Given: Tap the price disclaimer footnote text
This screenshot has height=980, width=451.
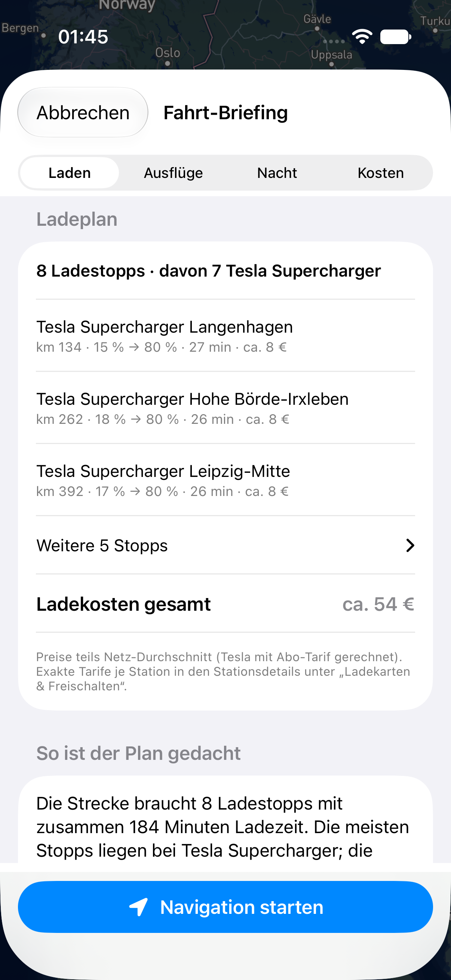Looking at the screenshot, I should [x=223, y=672].
